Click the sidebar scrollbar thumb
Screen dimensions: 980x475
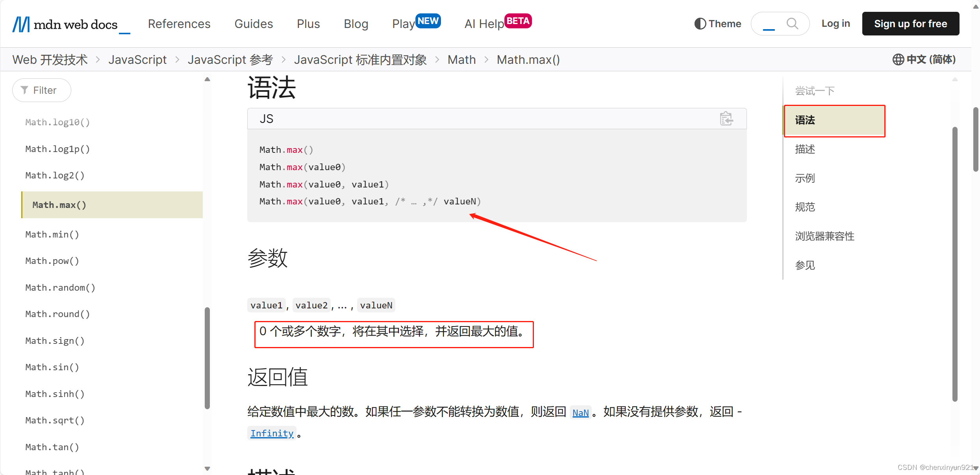[207, 358]
